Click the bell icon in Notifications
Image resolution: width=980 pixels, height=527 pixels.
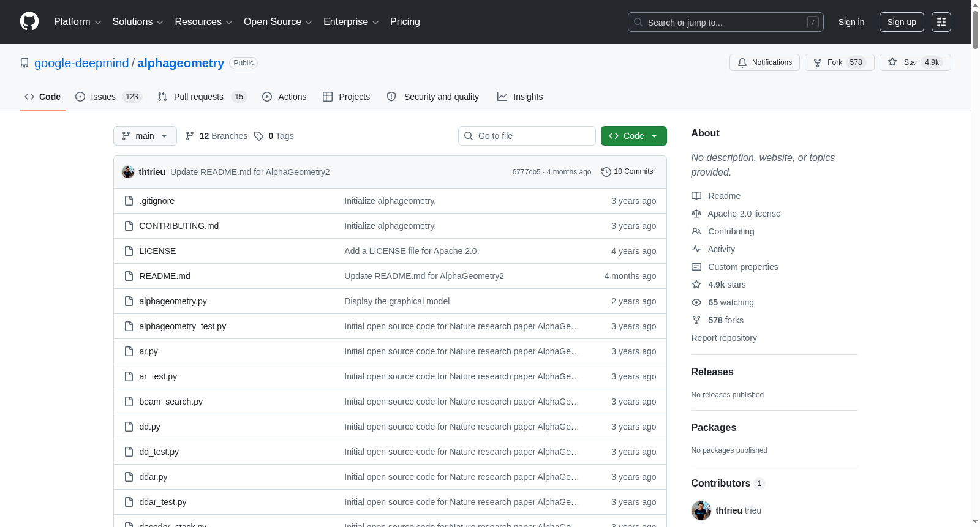742,62
